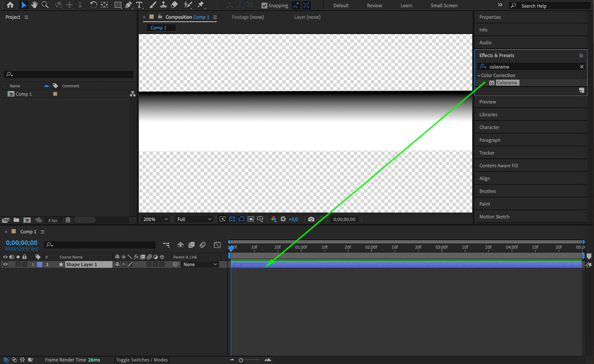
Task: Select the Hand tool
Action: (x=35, y=5)
